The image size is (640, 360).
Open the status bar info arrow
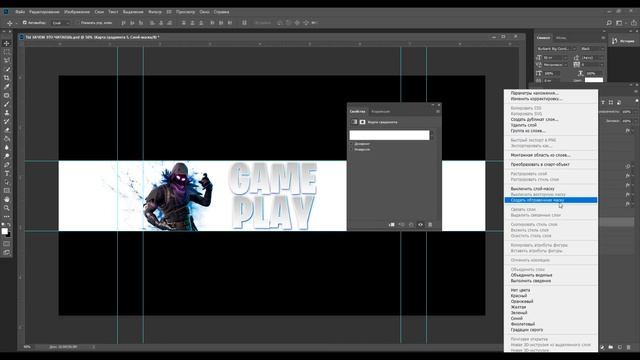pyautogui.click(x=93, y=347)
